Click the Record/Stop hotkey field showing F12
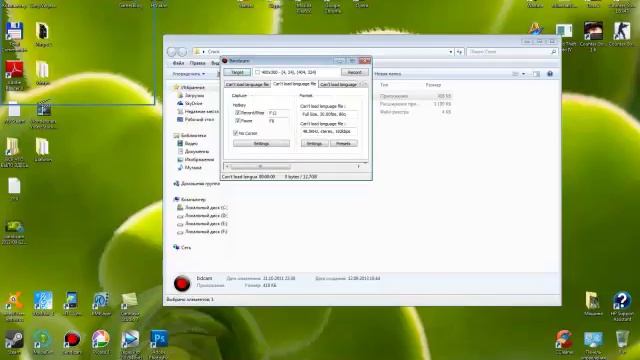The width and height of the screenshot is (640, 360). [278, 113]
